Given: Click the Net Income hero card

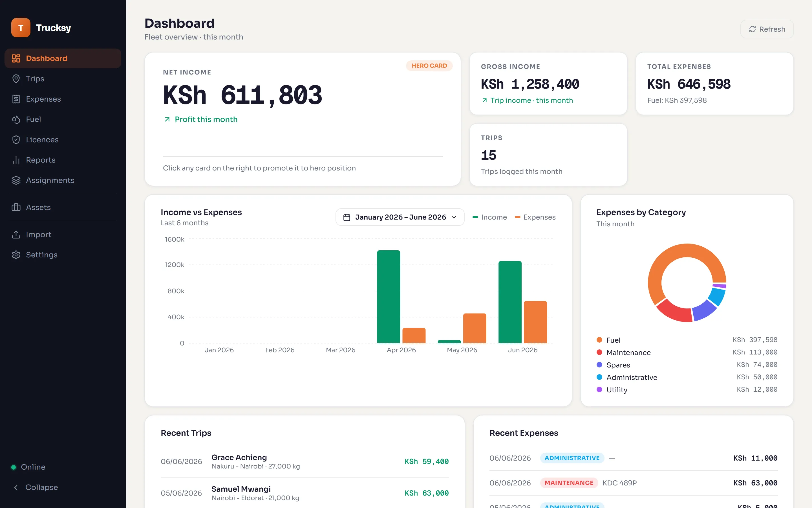Looking at the screenshot, I should point(303,119).
